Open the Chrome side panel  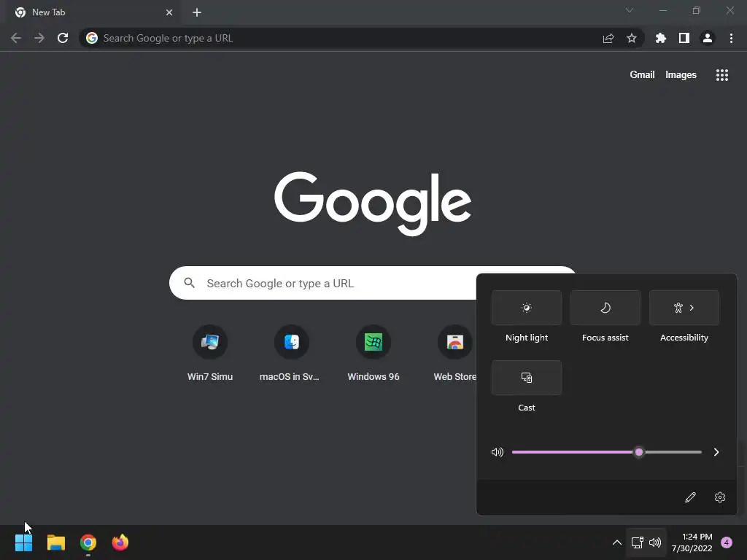click(684, 38)
